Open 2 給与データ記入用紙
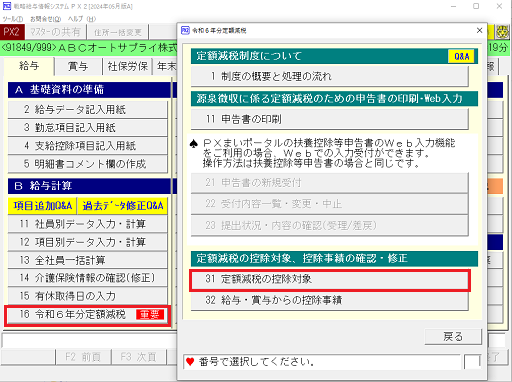Viewport: 512px width, 382px height. point(87,109)
